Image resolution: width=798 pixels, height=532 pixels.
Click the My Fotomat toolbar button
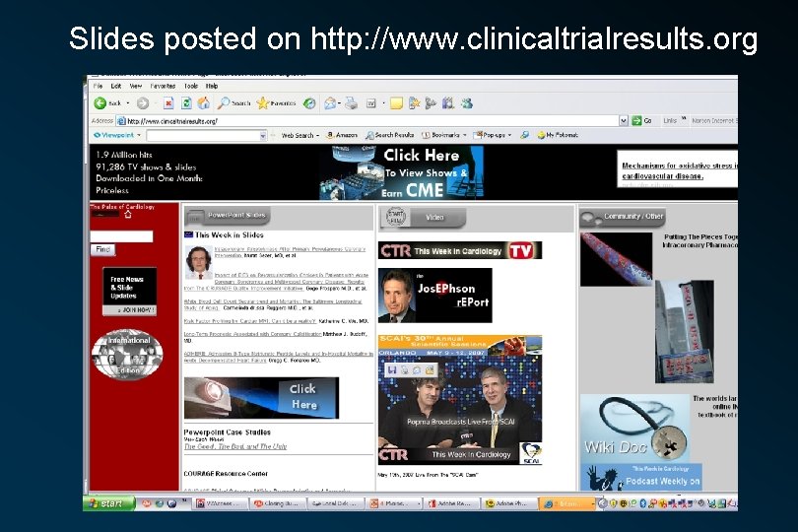point(558,135)
